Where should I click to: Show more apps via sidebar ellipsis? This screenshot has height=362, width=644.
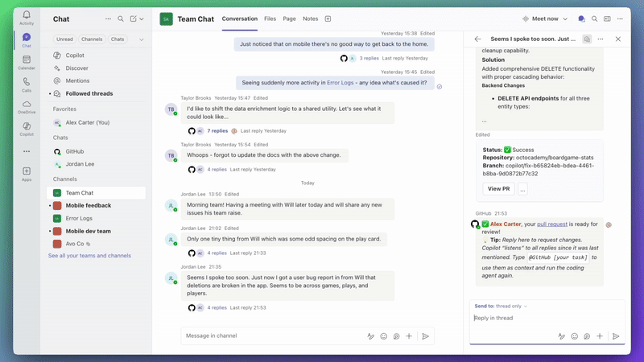[27, 151]
